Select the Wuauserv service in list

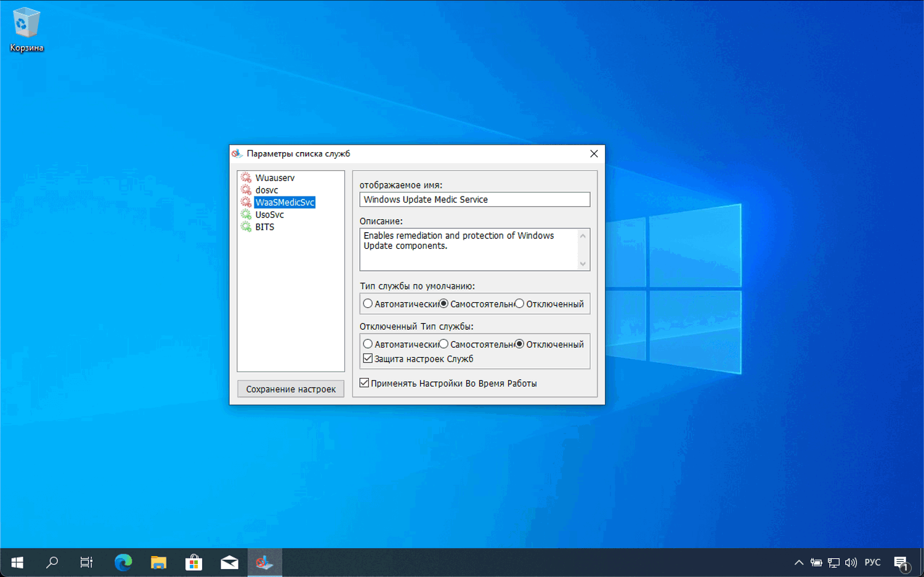275,178
